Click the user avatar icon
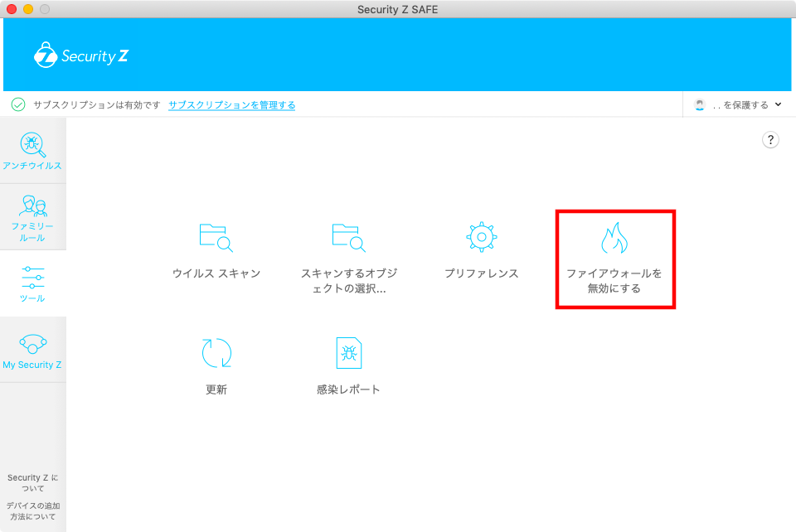Screen dimensions: 796x532 (x=701, y=105)
